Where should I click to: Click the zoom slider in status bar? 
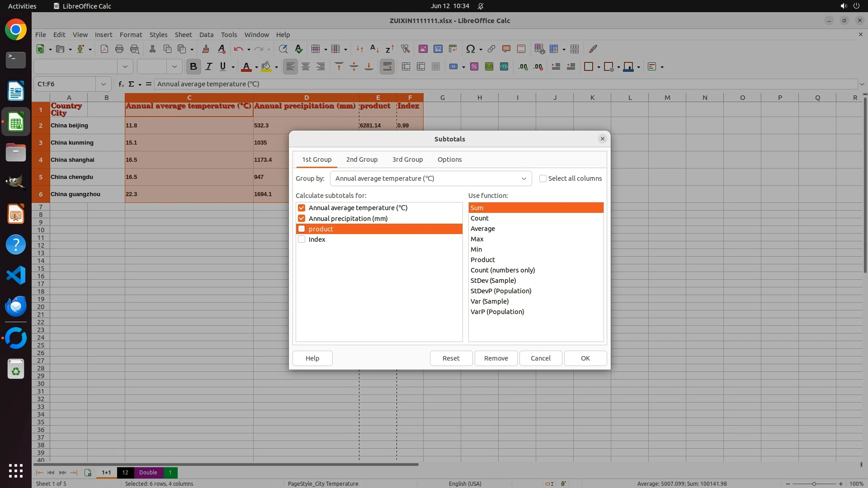click(814, 484)
